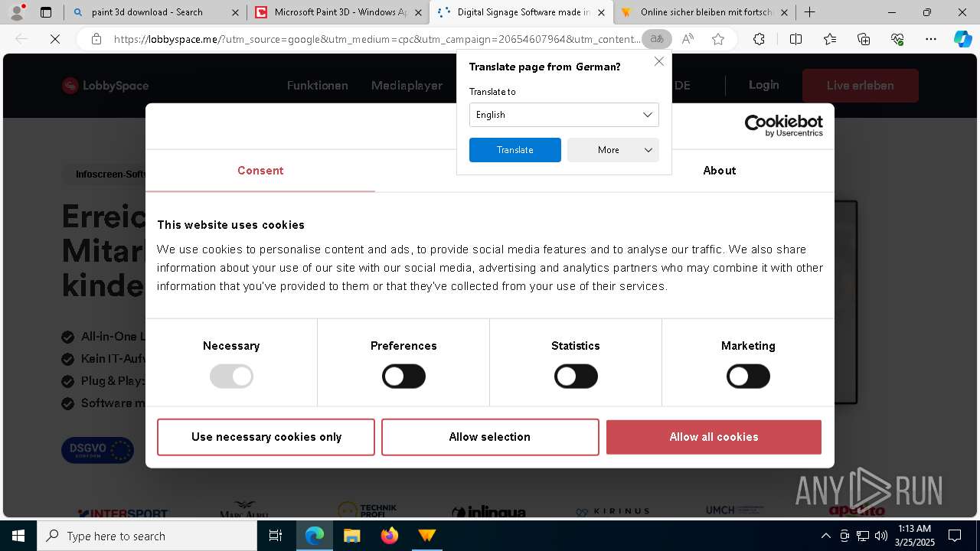
Task: Click LobbySpace logo
Action: pos(106,86)
